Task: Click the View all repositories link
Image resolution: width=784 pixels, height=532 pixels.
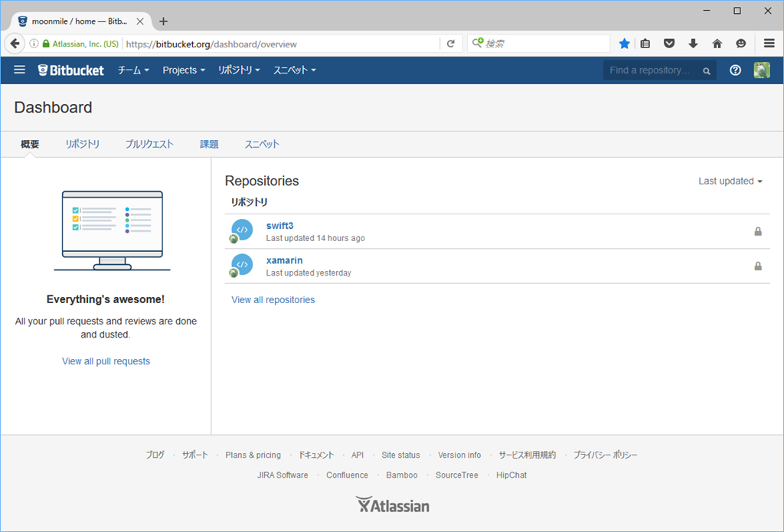Action: (x=273, y=300)
